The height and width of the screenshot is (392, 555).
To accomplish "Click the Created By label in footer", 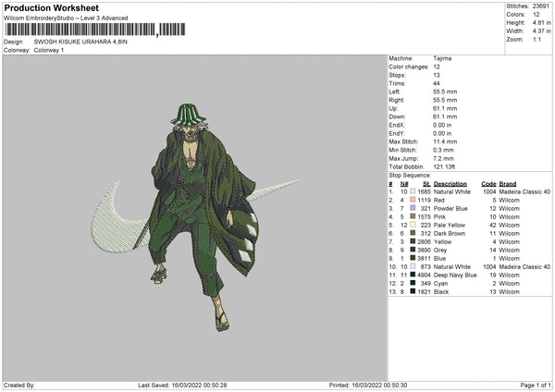I will [x=19, y=385].
